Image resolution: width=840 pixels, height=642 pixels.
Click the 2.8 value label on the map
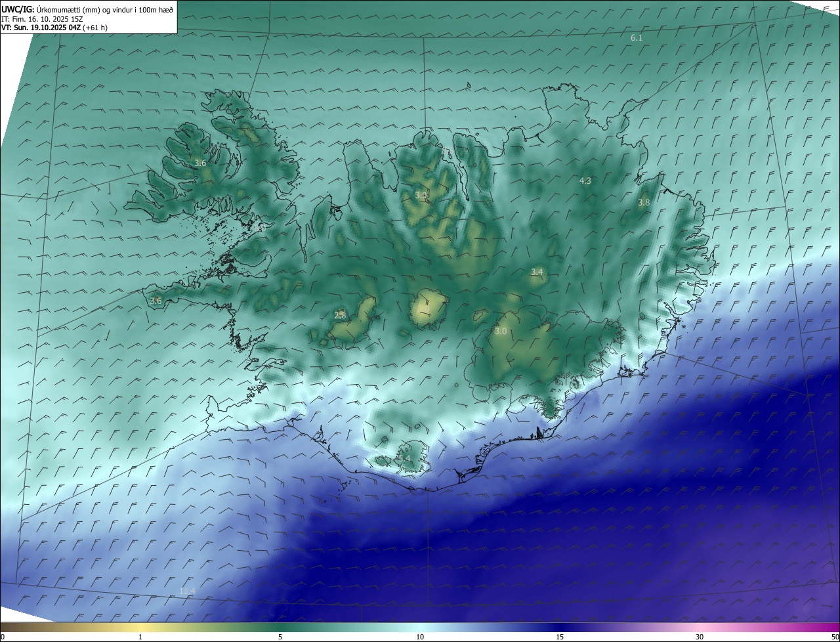click(340, 316)
